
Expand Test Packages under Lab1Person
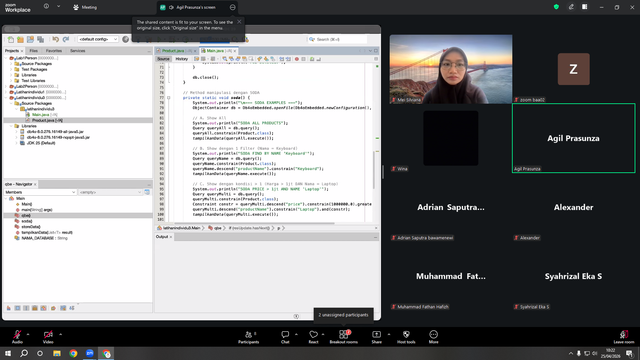(11, 69)
